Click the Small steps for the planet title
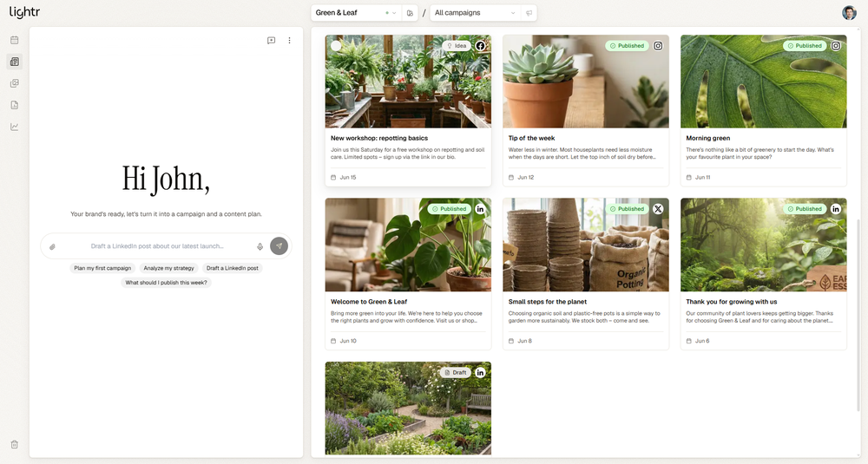The image size is (868, 464). 548,302
